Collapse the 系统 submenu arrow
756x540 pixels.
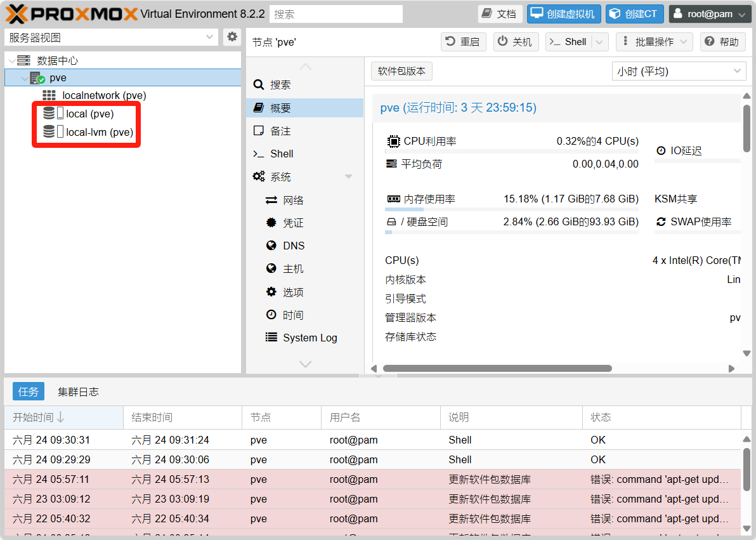click(x=349, y=177)
